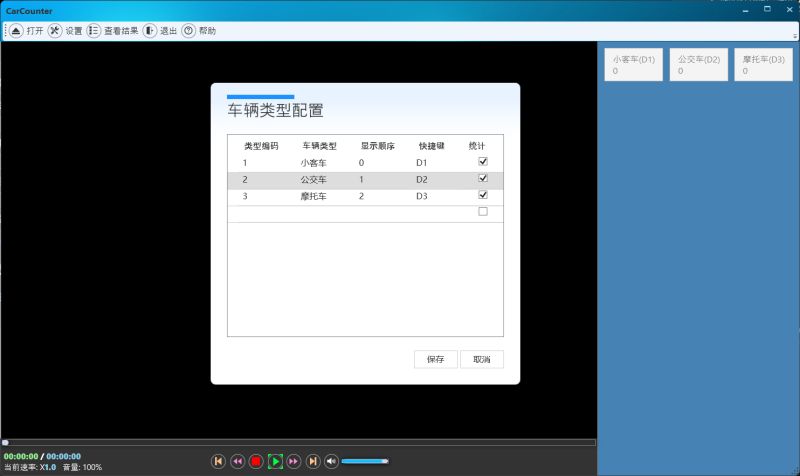800x476 pixels.
Task: Select type code cell 1
Action: [245, 163]
